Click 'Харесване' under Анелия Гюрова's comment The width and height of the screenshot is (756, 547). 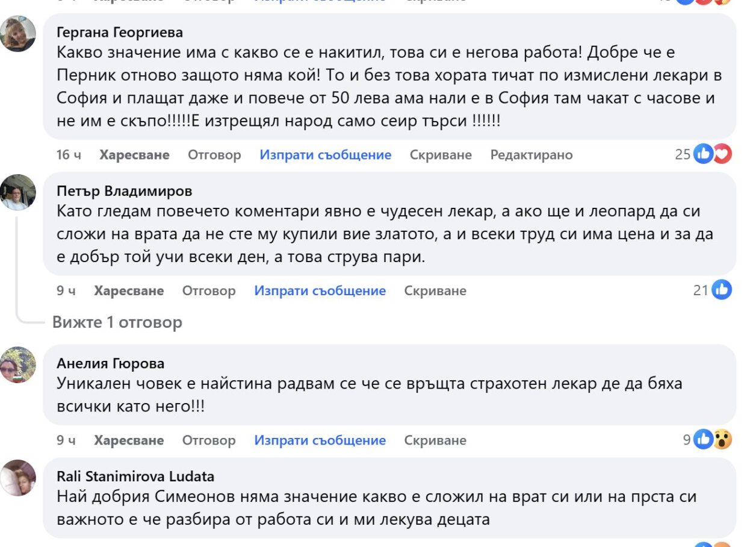(x=129, y=440)
